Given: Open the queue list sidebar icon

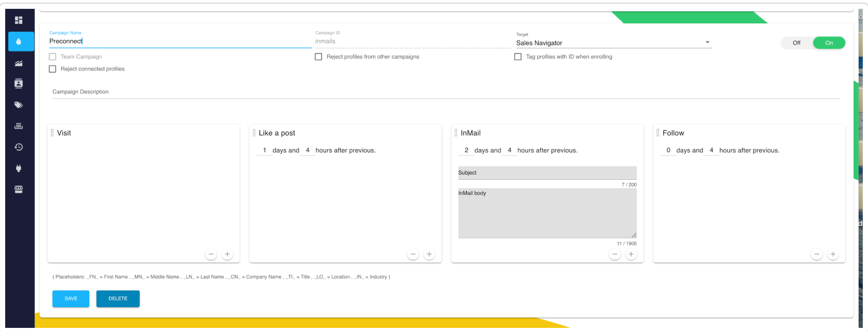Looking at the screenshot, I should coord(19,126).
